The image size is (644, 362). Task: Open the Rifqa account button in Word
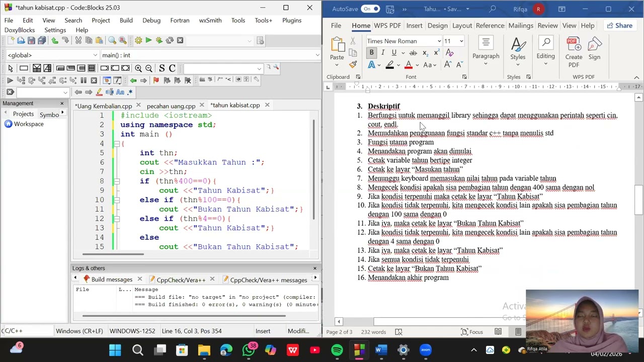click(x=528, y=9)
